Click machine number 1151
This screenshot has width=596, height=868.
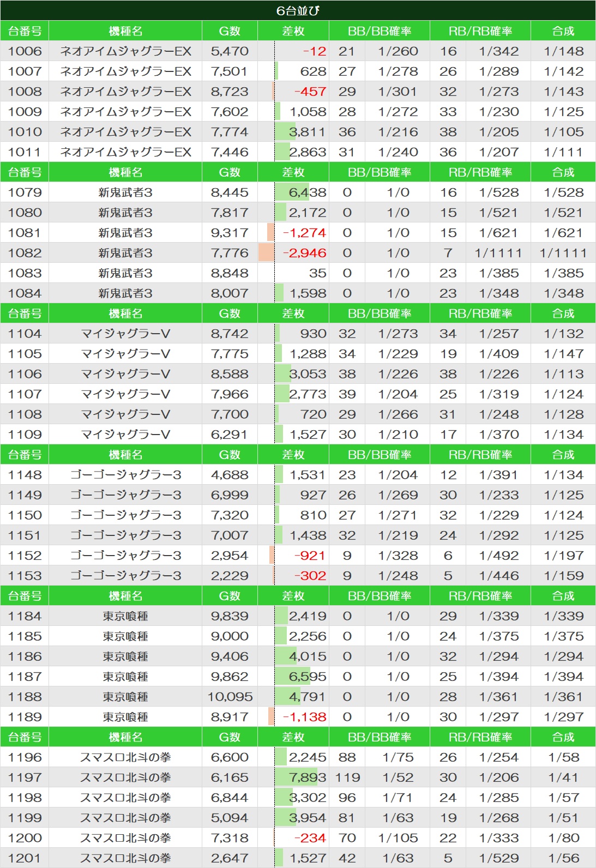pos(25,535)
